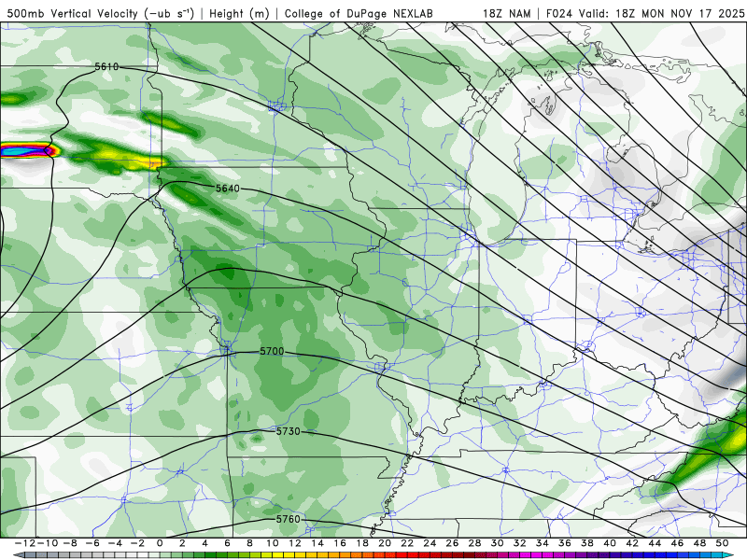Image resolution: width=747 pixels, height=560 pixels.
Task: Click the gray arrow tip starting the color bar
Action: [x=17, y=555]
